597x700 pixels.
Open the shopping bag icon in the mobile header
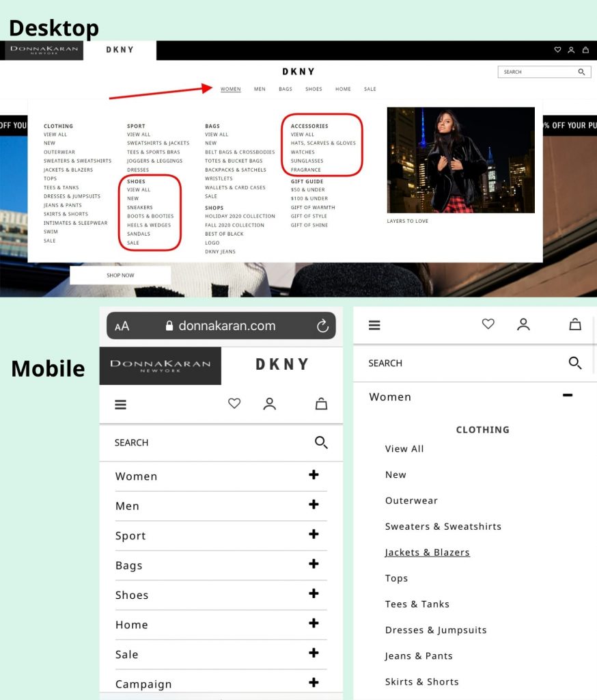(x=321, y=403)
